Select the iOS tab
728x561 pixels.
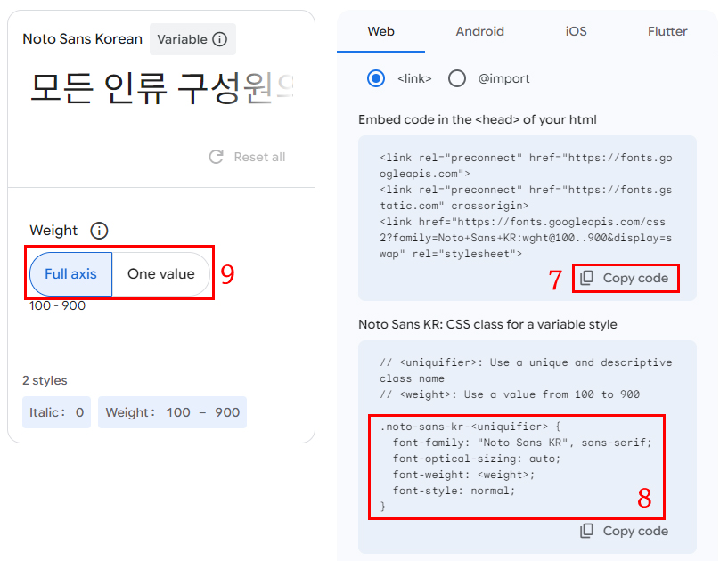[576, 31]
